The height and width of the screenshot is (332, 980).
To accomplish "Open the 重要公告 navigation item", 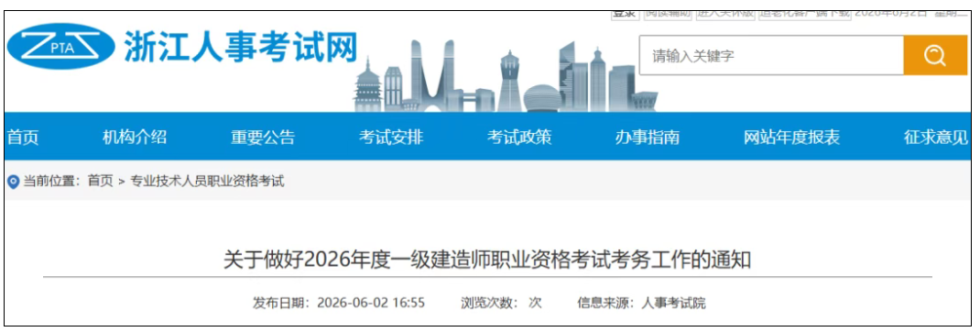I will [263, 138].
